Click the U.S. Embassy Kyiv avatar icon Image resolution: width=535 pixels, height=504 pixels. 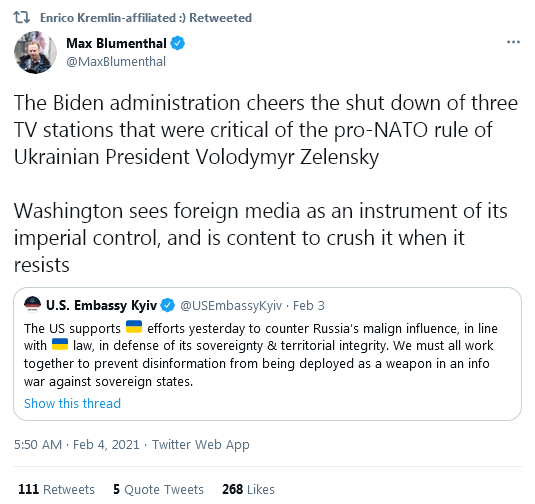[33, 304]
